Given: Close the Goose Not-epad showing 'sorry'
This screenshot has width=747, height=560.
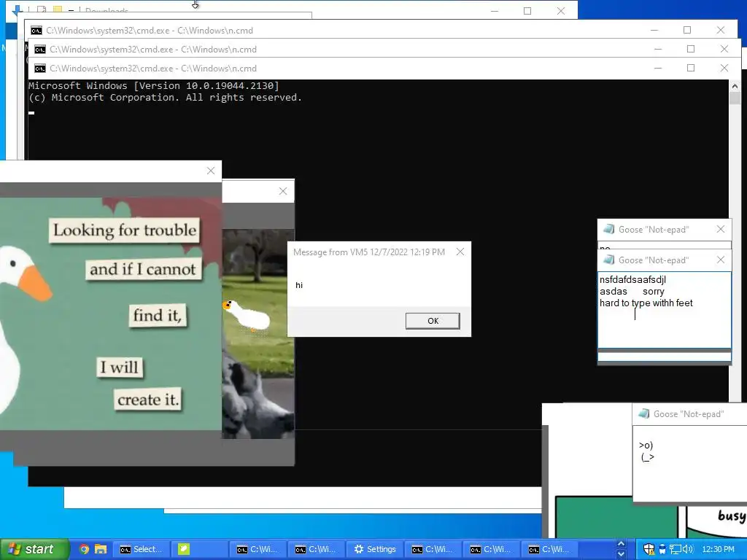Looking at the screenshot, I should [x=720, y=260].
